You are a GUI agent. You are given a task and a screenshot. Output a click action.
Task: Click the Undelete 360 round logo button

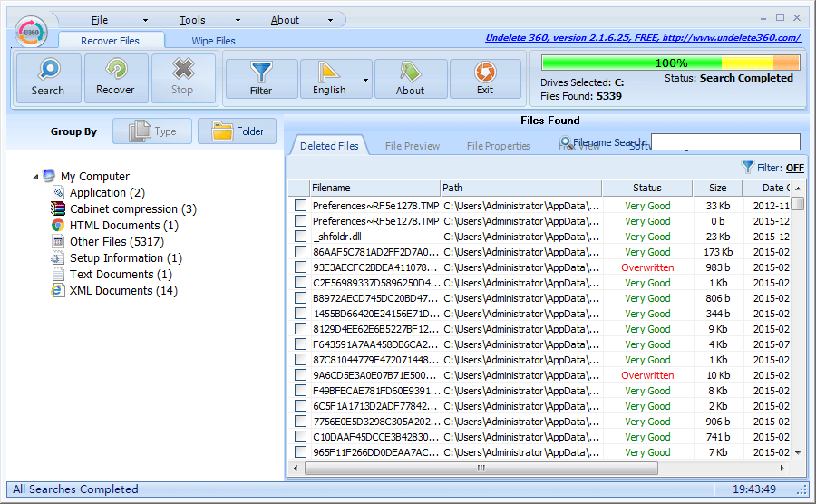[x=31, y=32]
